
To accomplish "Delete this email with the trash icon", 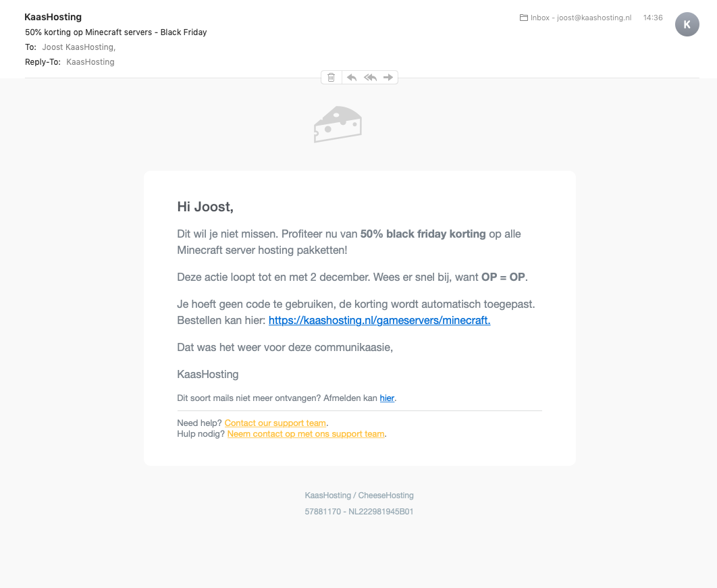I will point(331,78).
